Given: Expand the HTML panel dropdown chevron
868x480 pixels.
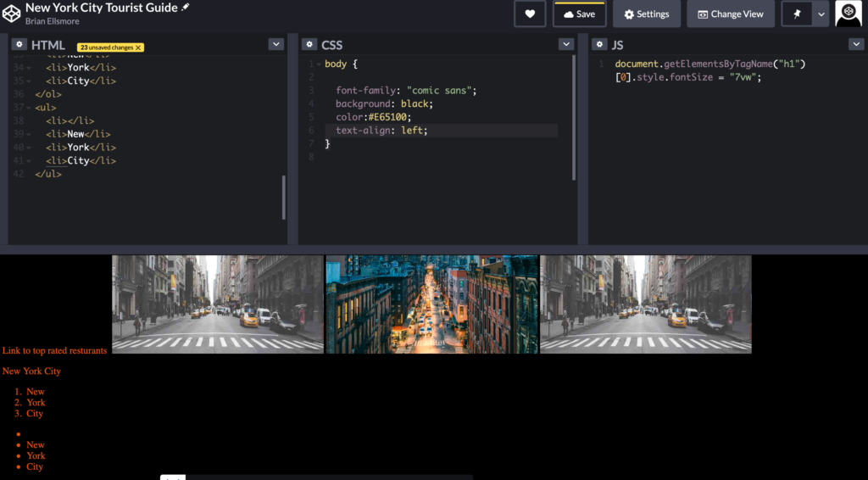Looking at the screenshot, I should [275, 44].
